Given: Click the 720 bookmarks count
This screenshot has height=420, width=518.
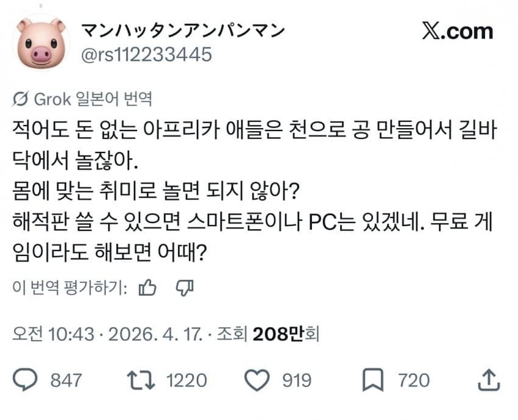Looking at the screenshot, I should (x=414, y=380).
